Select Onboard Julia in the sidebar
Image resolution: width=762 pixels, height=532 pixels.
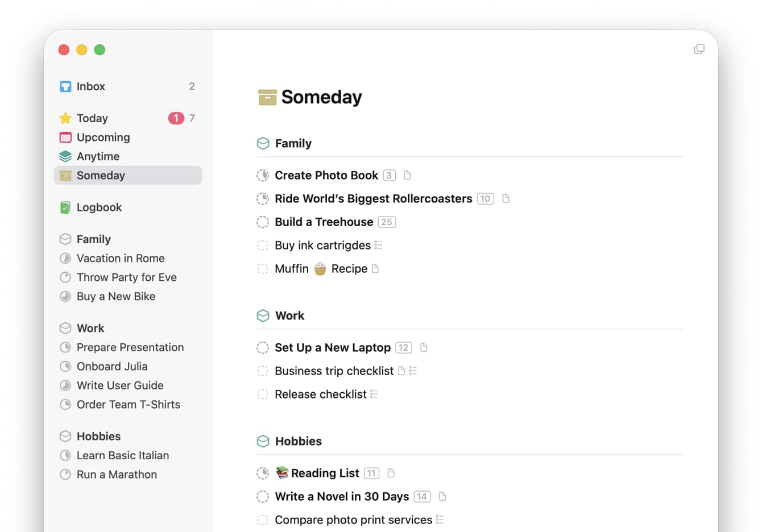point(112,366)
